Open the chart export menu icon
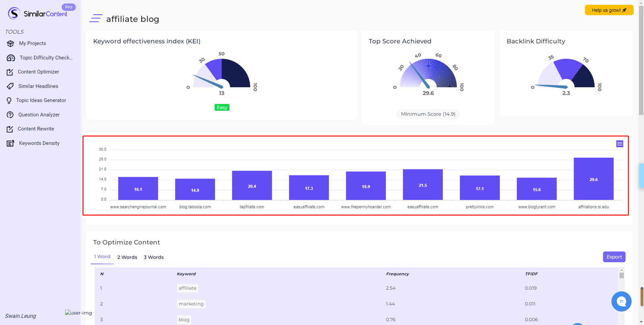 [x=620, y=144]
